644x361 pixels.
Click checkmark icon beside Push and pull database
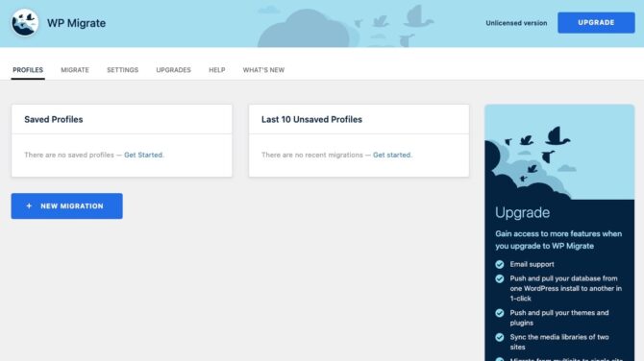click(500, 278)
